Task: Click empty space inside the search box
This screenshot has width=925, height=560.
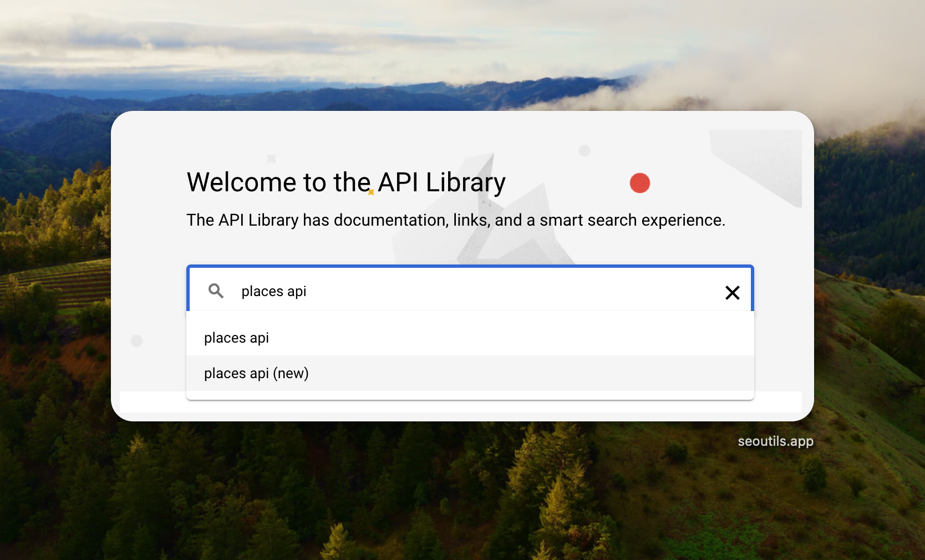Action: (x=499, y=291)
